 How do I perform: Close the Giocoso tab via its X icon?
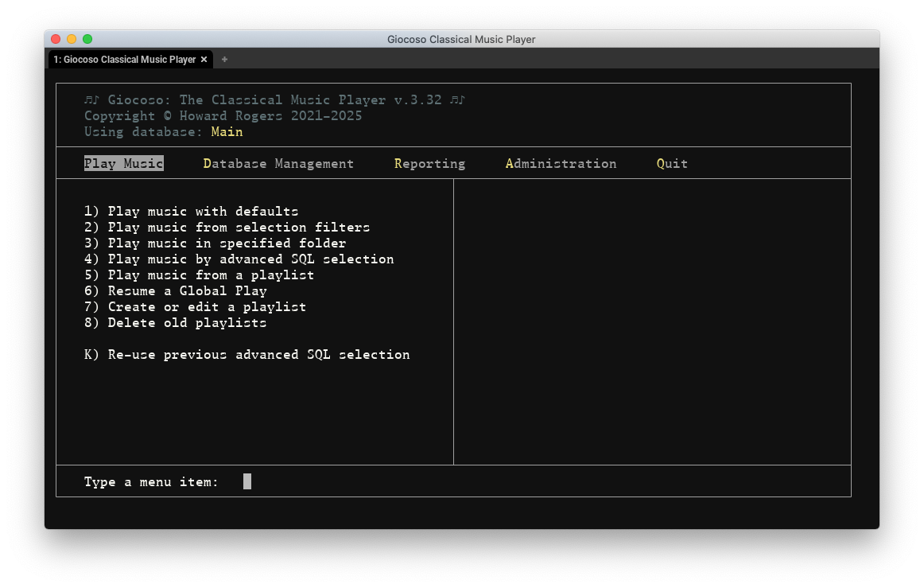[x=204, y=59]
